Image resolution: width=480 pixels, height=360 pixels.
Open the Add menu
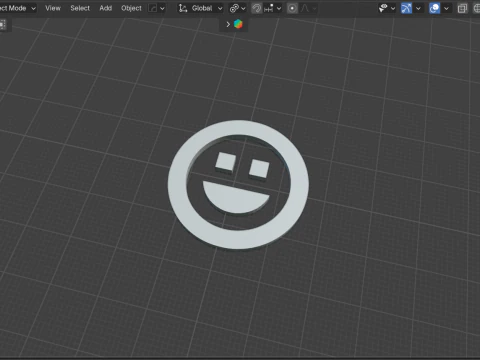pos(105,8)
